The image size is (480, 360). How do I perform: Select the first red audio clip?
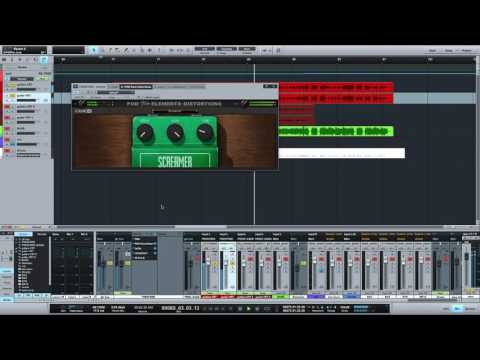[336, 87]
